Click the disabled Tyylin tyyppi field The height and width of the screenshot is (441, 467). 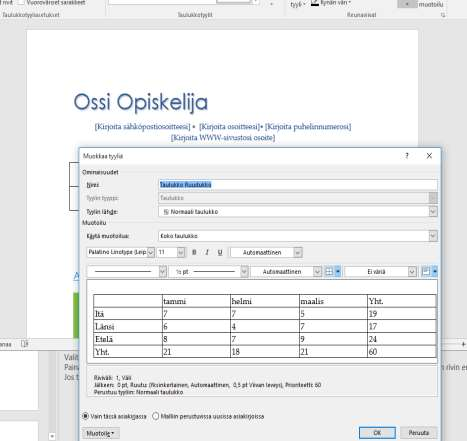298,198
